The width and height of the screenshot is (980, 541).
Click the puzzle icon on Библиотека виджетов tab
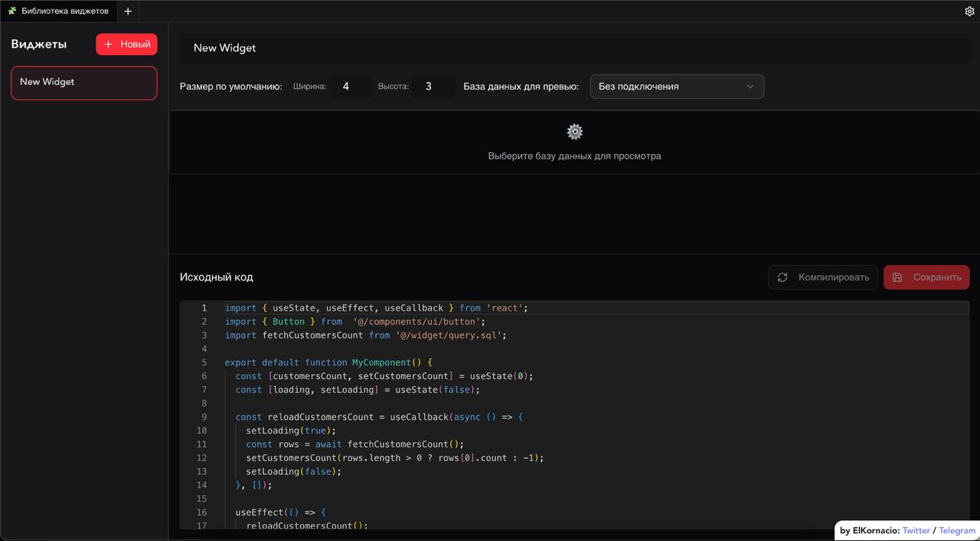[x=12, y=11]
